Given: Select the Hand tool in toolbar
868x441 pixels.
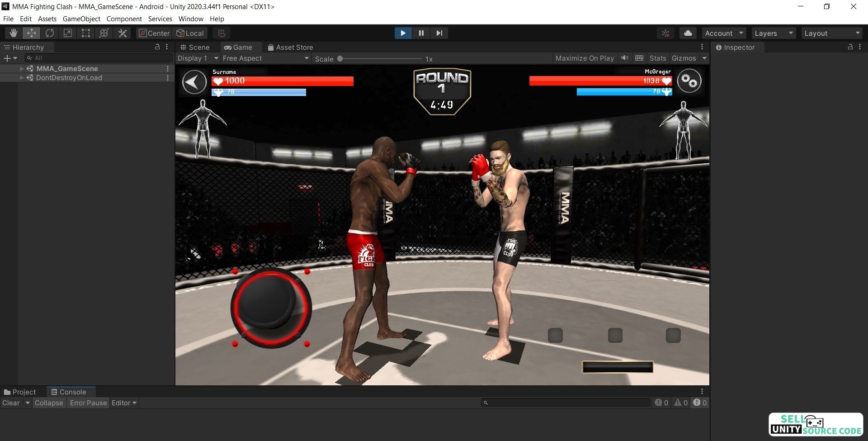Looking at the screenshot, I should [x=14, y=33].
